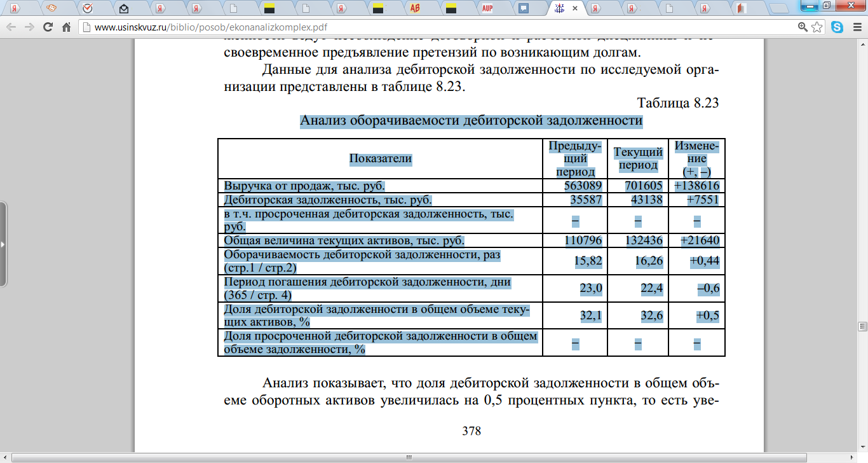Screen dimensions: 868x463
Task: Go forward with the forward arrow
Action: point(29,27)
